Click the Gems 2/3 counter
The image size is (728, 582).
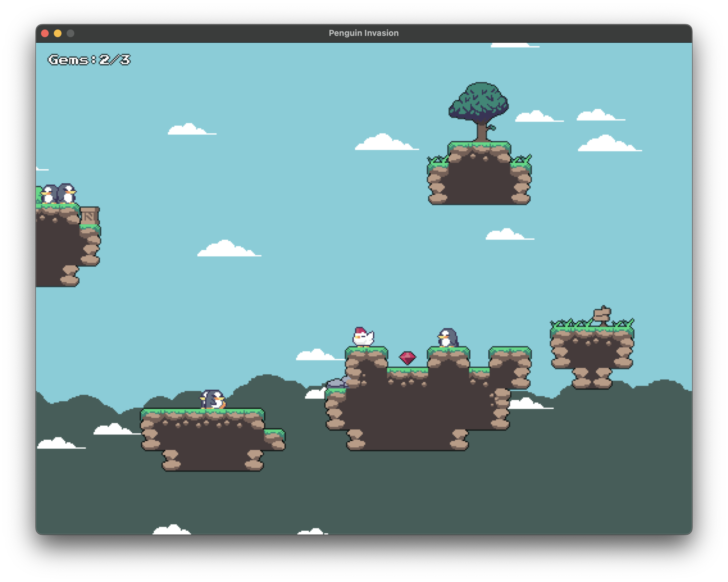89,60
